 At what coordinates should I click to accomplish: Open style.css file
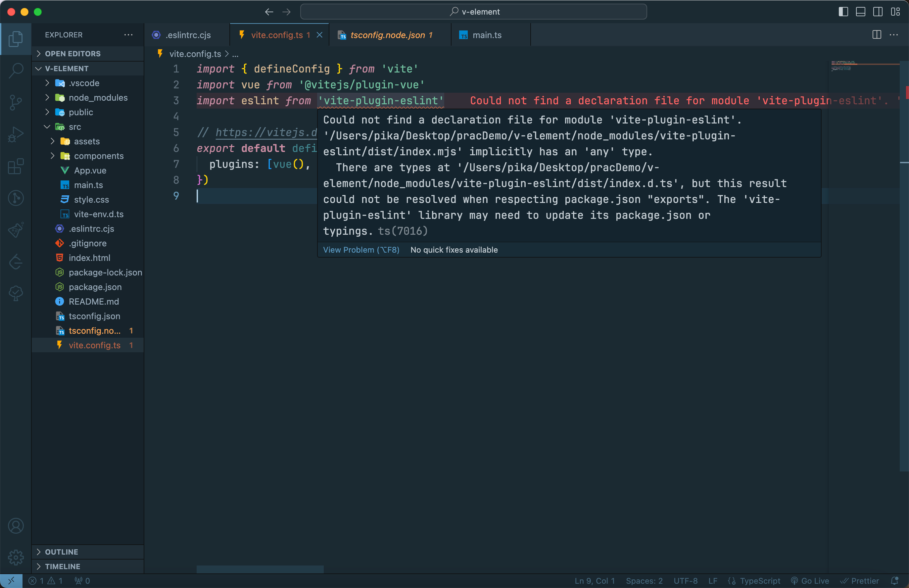[88, 199]
